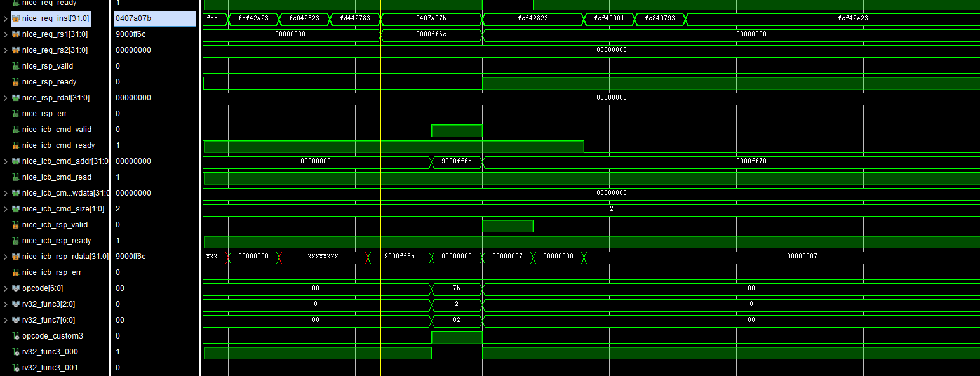Click the 7b segment in opcode waveform
Screen dimensions: 980x376
(456, 288)
